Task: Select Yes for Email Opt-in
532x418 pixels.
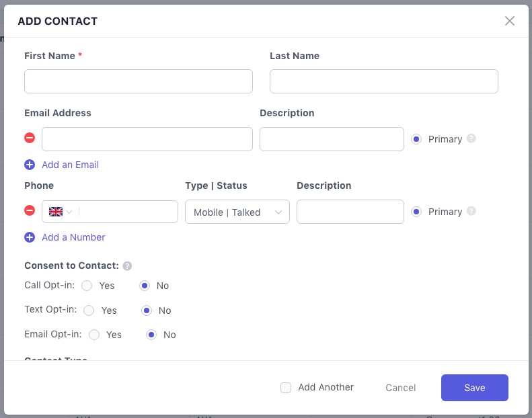Action: [94, 335]
